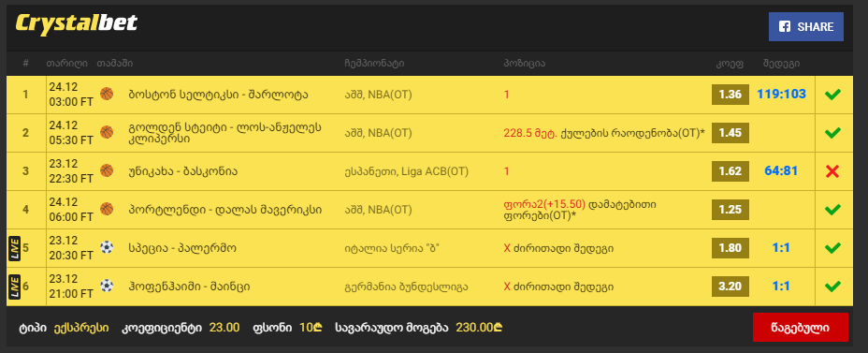Click the green checkmark in row 2
Screen dimensions: 868x353
tap(832, 133)
